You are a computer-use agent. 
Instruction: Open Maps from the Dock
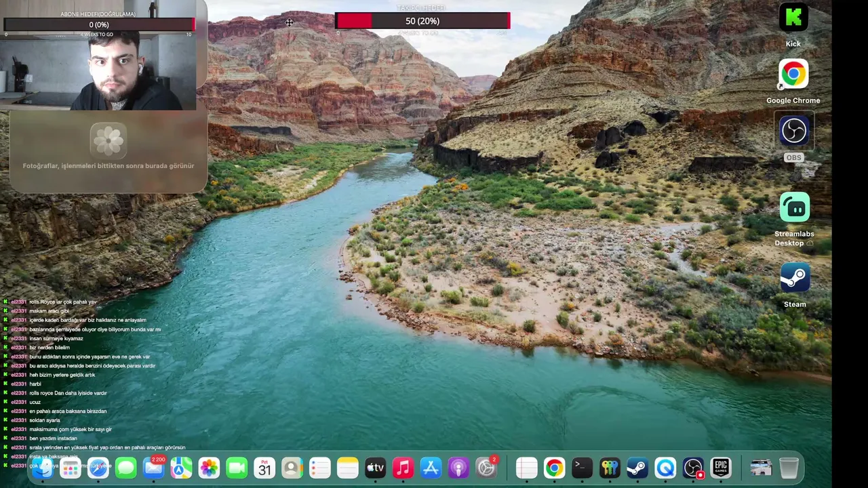tap(181, 468)
